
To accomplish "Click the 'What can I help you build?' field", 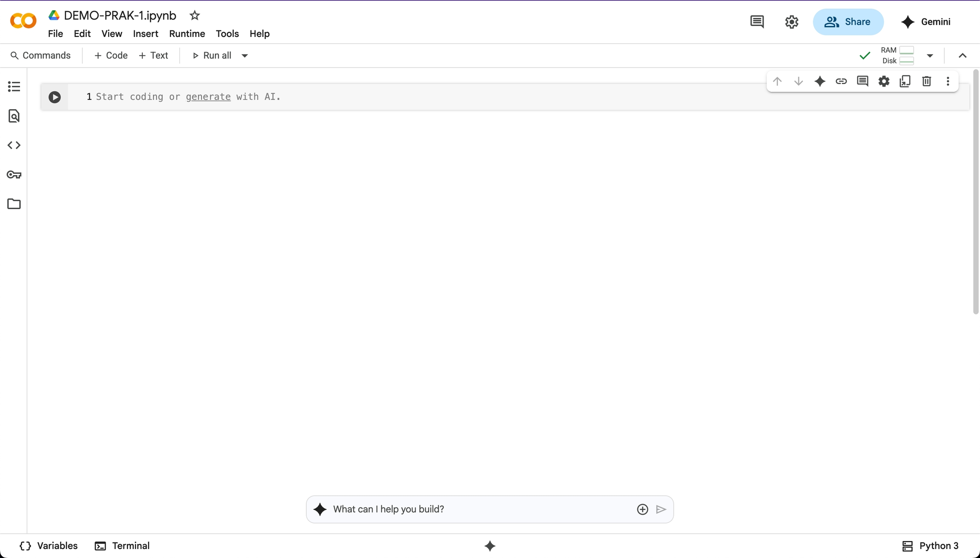I will [481, 509].
